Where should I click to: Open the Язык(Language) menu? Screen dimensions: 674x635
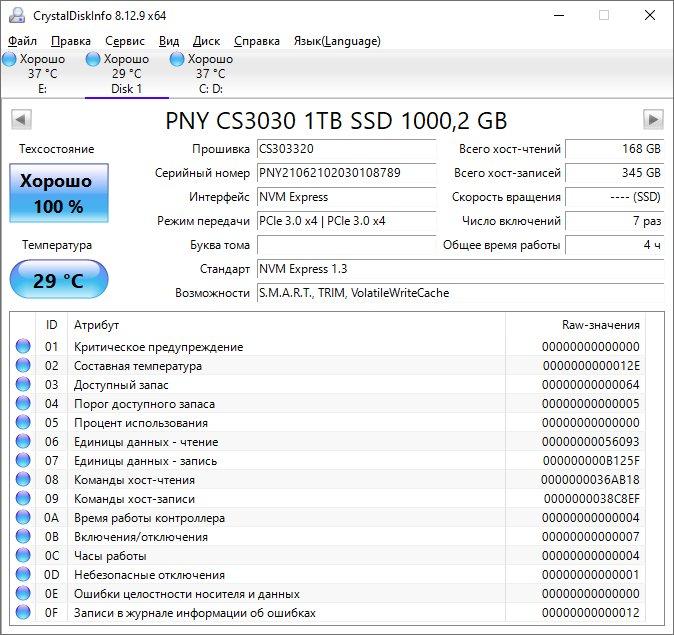[x=337, y=41]
